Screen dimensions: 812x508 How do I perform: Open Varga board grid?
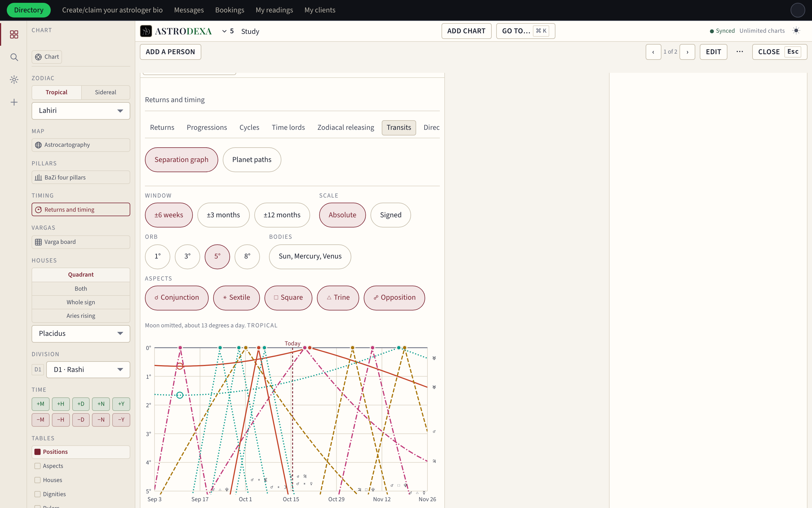[x=81, y=242]
